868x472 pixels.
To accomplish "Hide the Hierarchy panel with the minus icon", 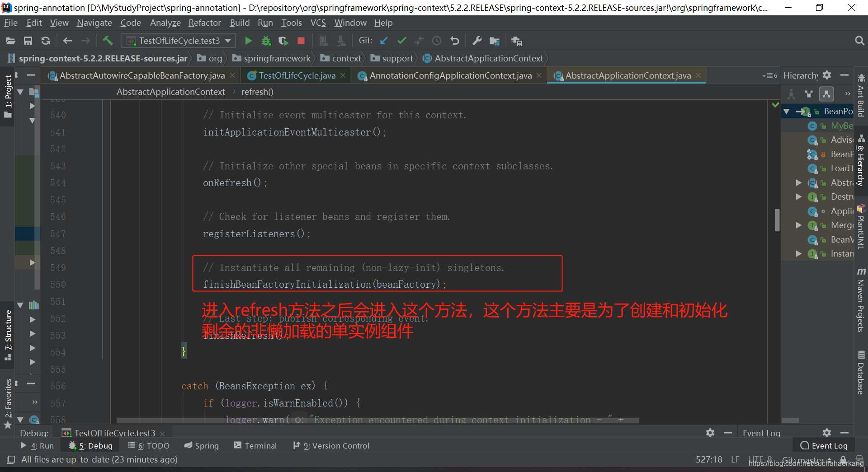I will coord(844,75).
